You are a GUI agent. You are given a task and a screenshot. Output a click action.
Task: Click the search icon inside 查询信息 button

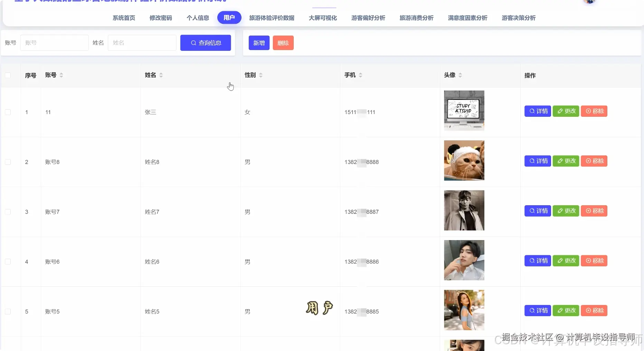click(193, 42)
